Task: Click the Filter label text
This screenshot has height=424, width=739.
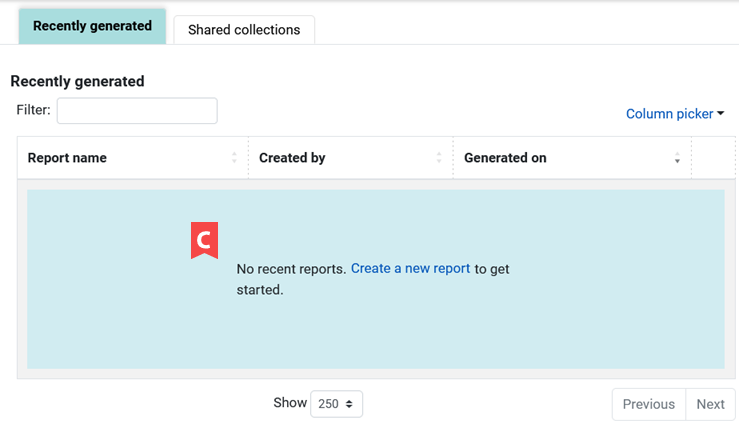Action: (33, 110)
